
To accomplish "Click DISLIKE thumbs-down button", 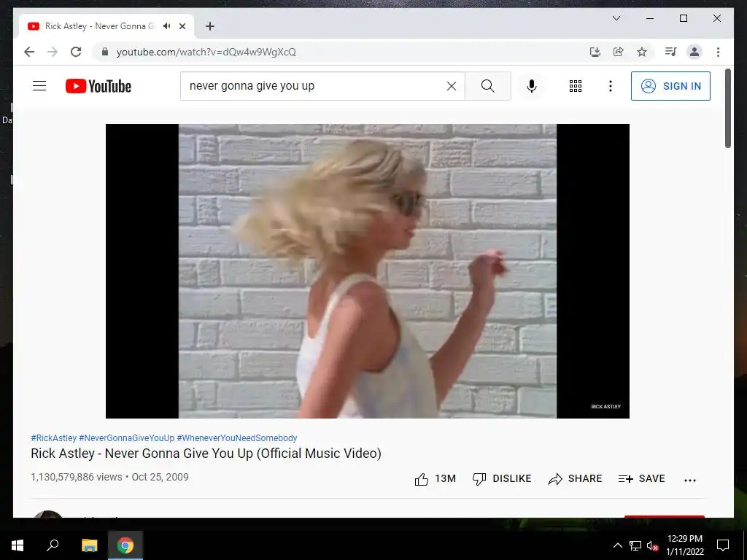I will click(502, 478).
